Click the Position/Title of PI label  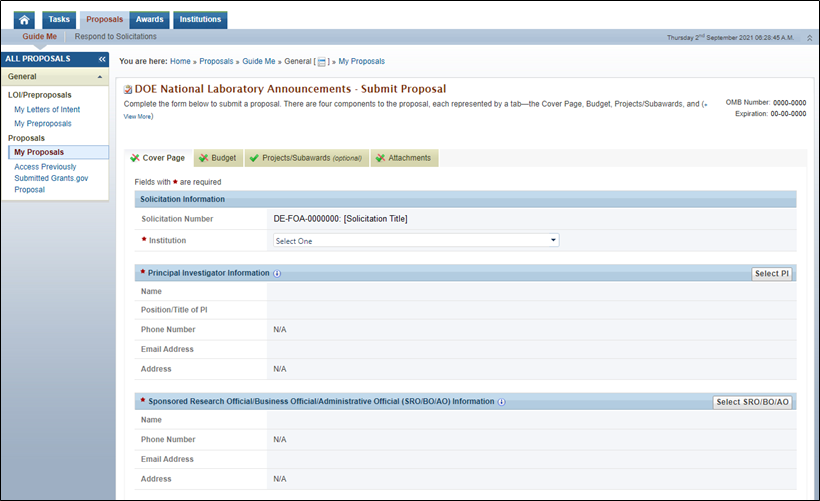[x=174, y=310]
